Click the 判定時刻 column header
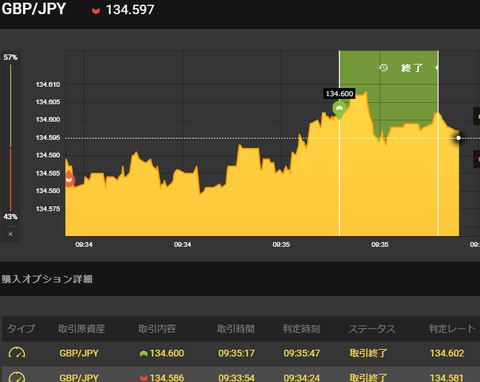 (x=301, y=329)
